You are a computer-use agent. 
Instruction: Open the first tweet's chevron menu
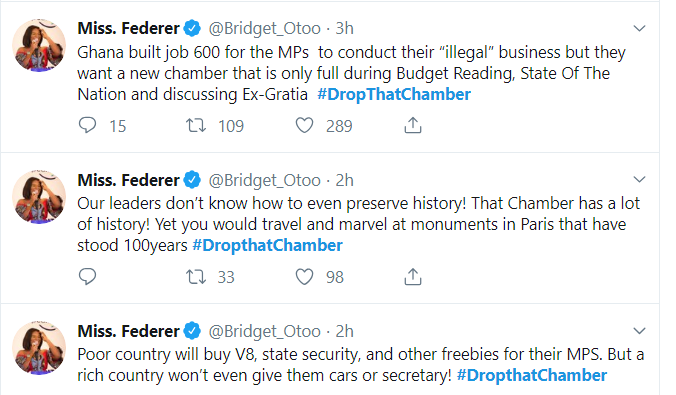pos(639,28)
